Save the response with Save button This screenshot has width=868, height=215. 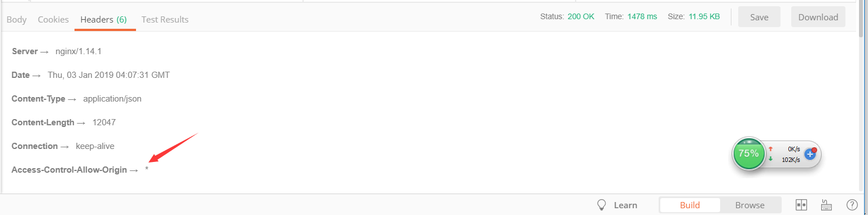click(759, 17)
